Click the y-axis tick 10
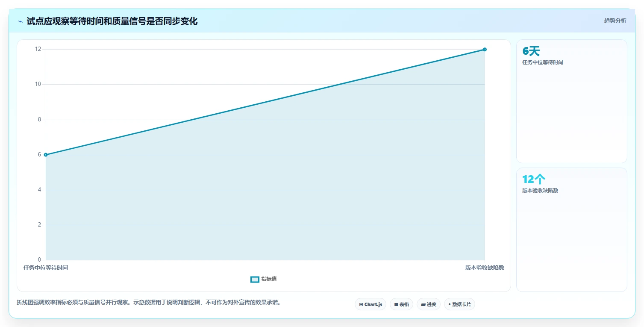 (38, 84)
